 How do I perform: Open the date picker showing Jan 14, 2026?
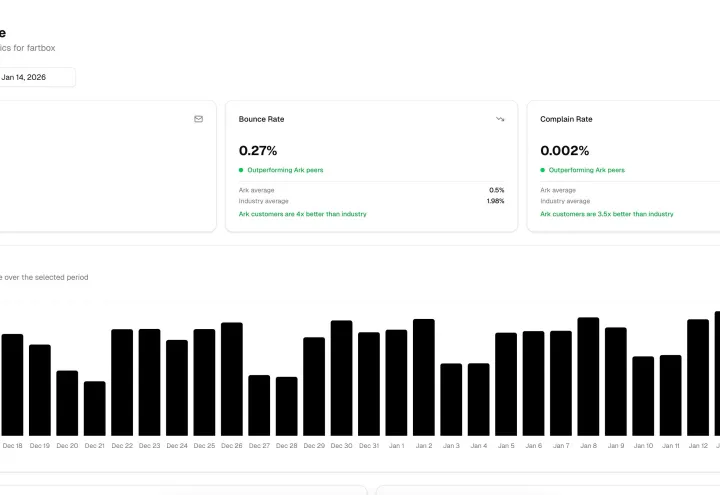(x=37, y=77)
